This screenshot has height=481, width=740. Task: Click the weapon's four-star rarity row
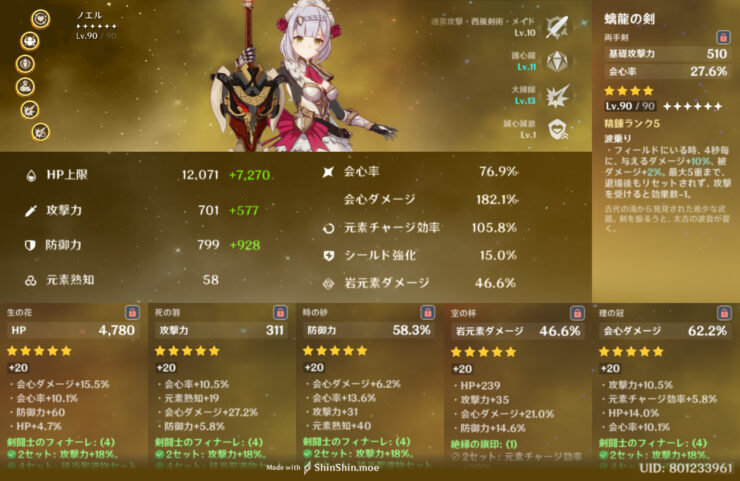point(629,91)
